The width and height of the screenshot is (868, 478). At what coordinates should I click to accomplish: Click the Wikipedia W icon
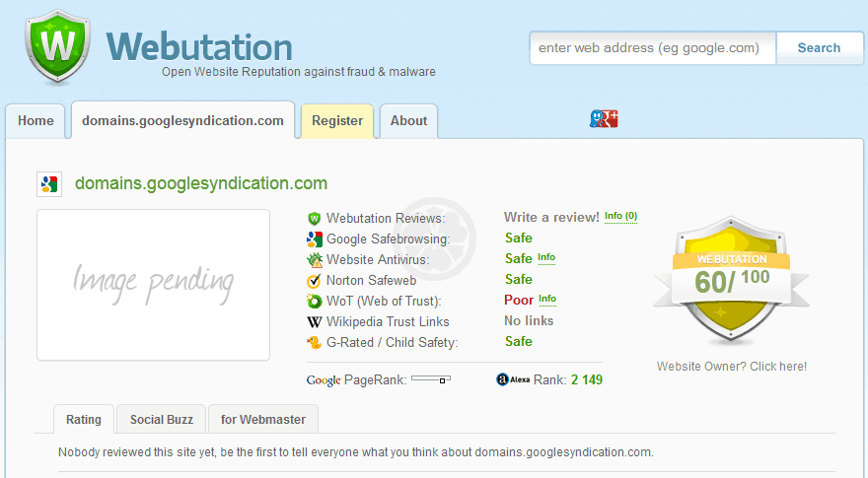pos(314,322)
